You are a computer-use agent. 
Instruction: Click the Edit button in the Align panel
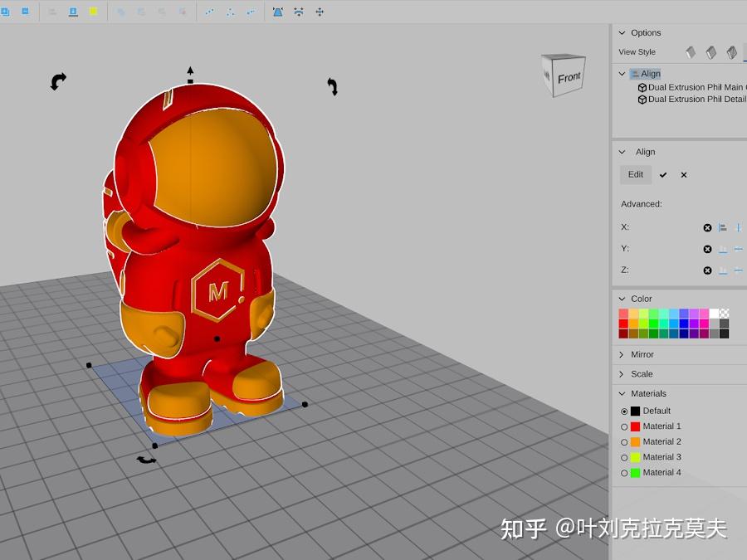click(x=636, y=174)
